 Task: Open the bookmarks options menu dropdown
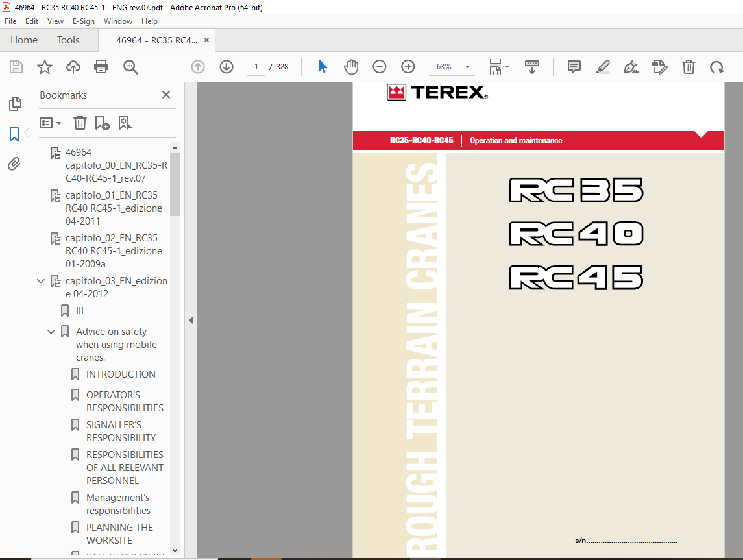click(50, 123)
